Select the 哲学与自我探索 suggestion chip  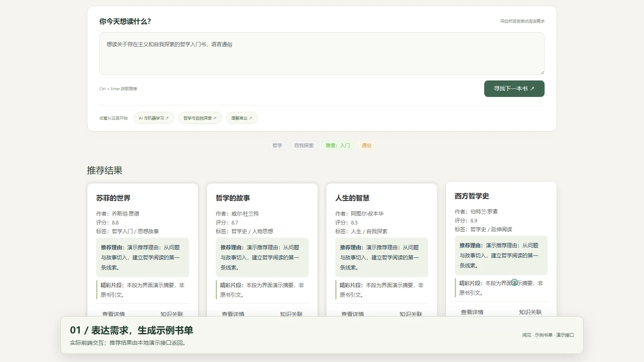[200, 118]
